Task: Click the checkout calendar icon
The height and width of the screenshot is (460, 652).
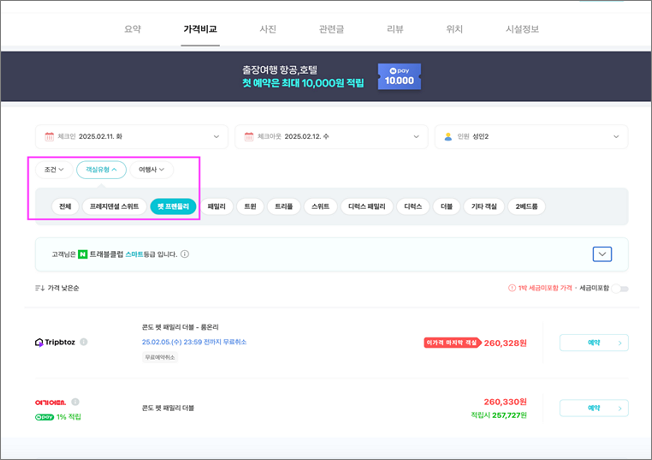Action: [249, 136]
